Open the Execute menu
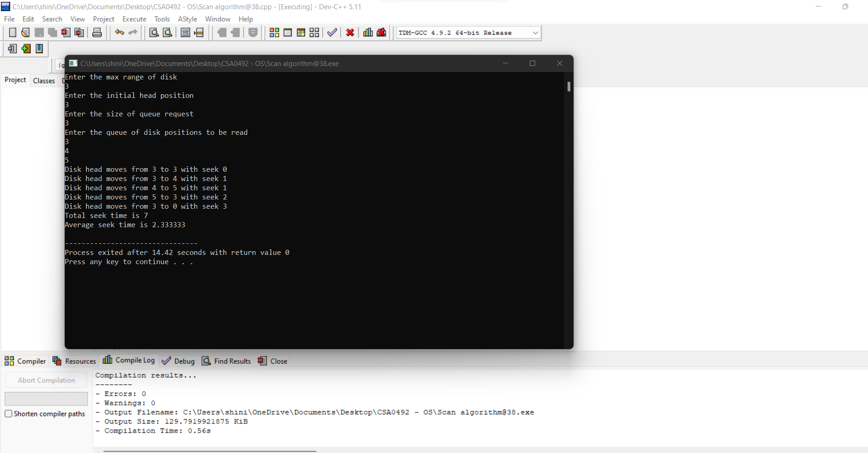The height and width of the screenshot is (453, 868). 134,19
